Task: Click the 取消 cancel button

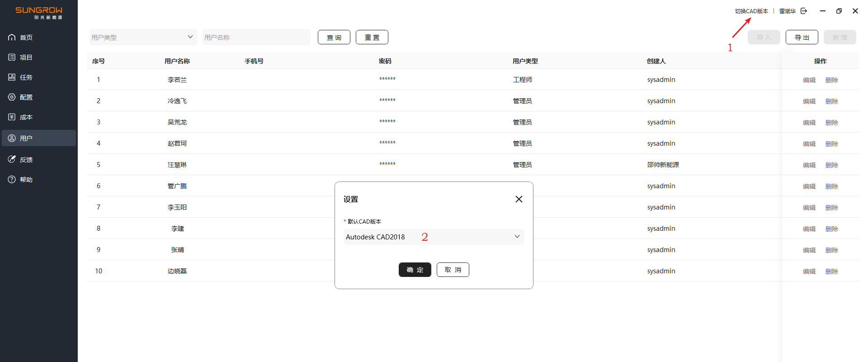Action: pyautogui.click(x=453, y=270)
